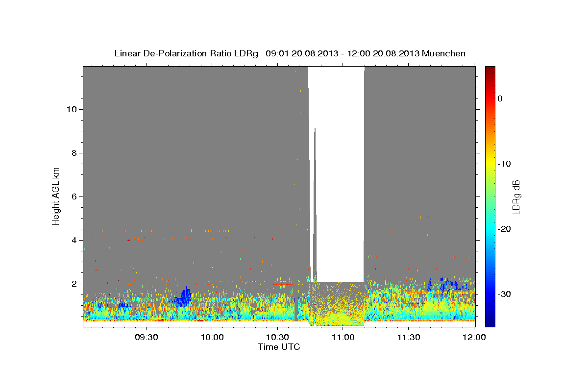Click the 'Time UTC' axis label
Image resolution: width=588 pixels, height=392 pixels.
(279, 347)
